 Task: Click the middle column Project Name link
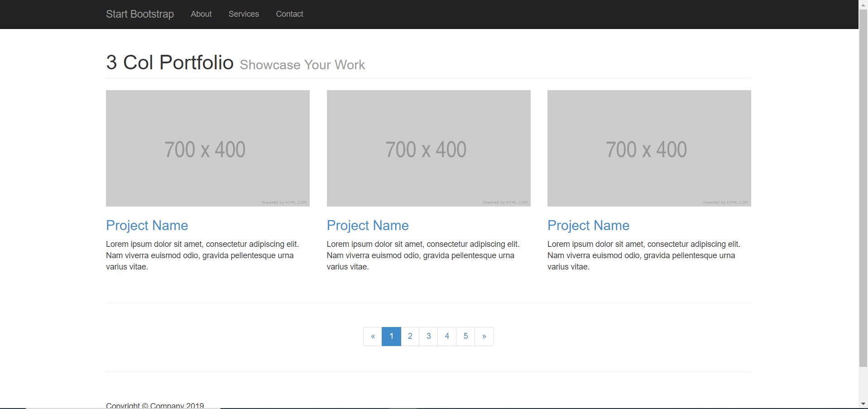tap(368, 225)
